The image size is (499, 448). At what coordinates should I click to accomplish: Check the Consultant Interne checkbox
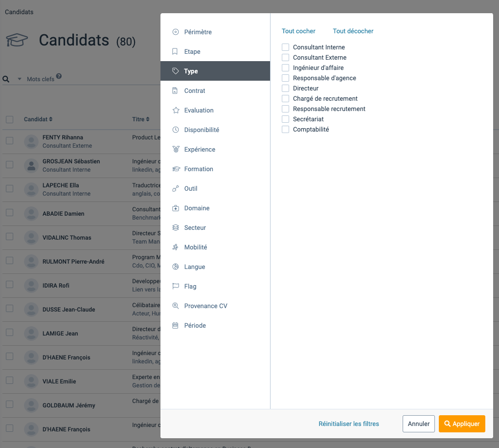click(286, 47)
